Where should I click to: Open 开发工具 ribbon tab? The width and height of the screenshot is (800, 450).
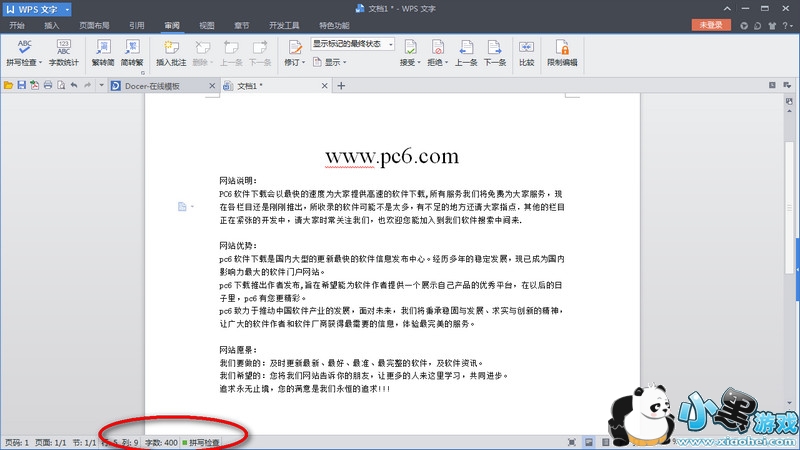[284, 26]
